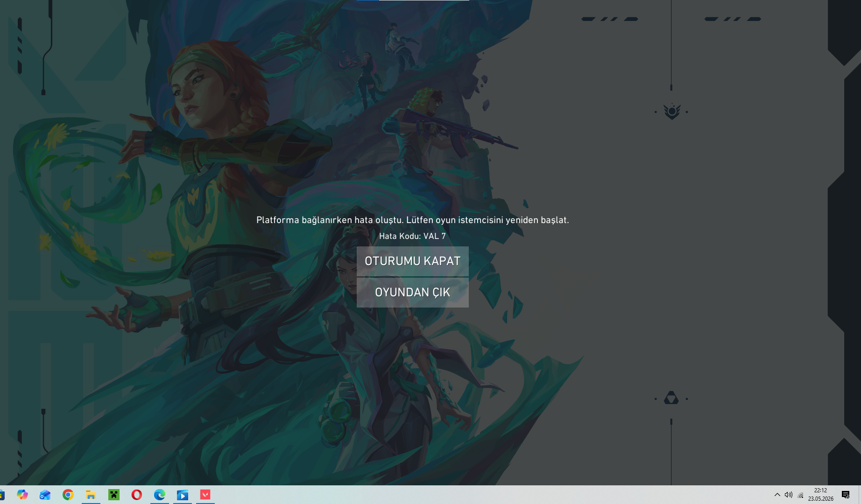Image resolution: width=861 pixels, height=504 pixels.
Task: Click the 'Hata Kodu: VAL 7' text
Action: coord(412,236)
